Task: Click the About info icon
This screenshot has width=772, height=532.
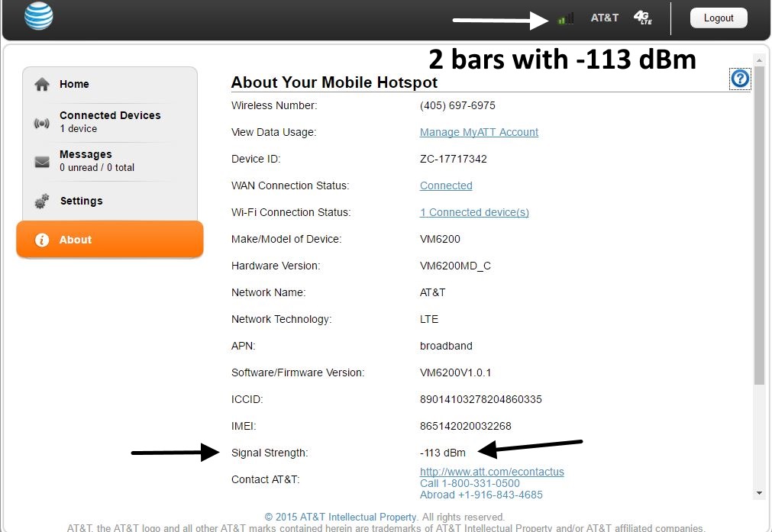Action: (x=42, y=240)
